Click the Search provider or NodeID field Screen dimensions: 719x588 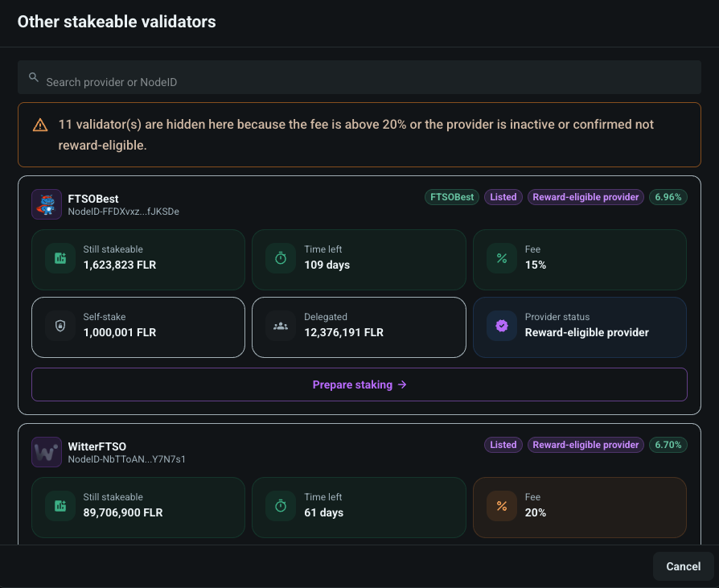click(359, 77)
